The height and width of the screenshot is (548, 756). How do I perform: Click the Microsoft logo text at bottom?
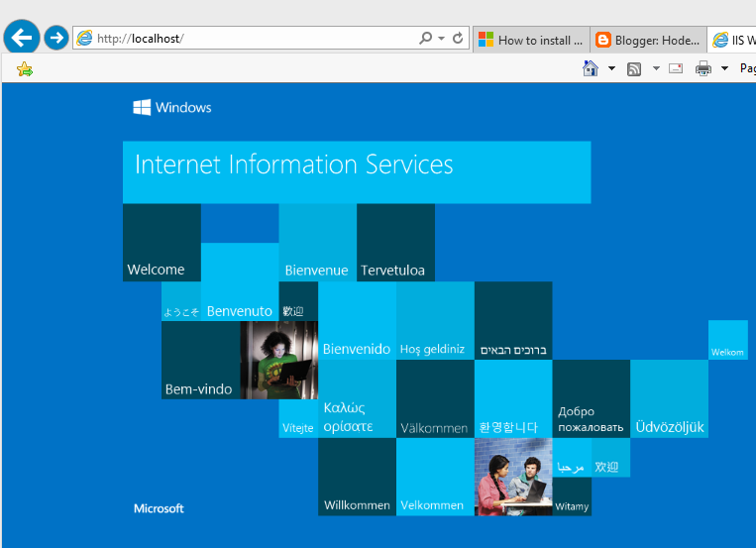pos(159,508)
